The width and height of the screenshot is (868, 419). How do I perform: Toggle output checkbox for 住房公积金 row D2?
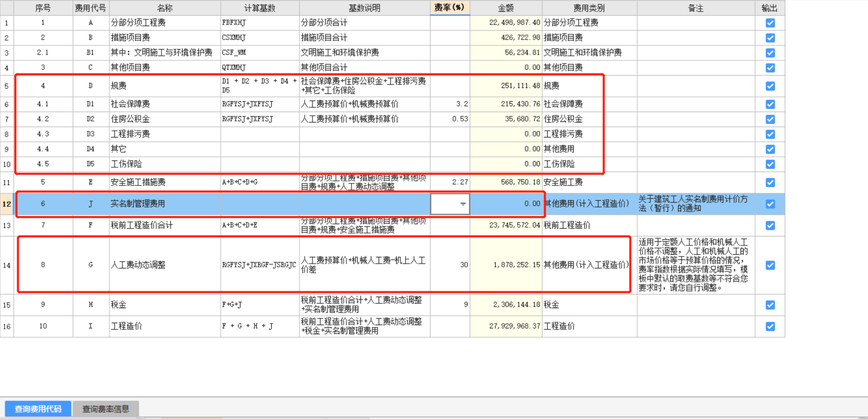(770, 119)
